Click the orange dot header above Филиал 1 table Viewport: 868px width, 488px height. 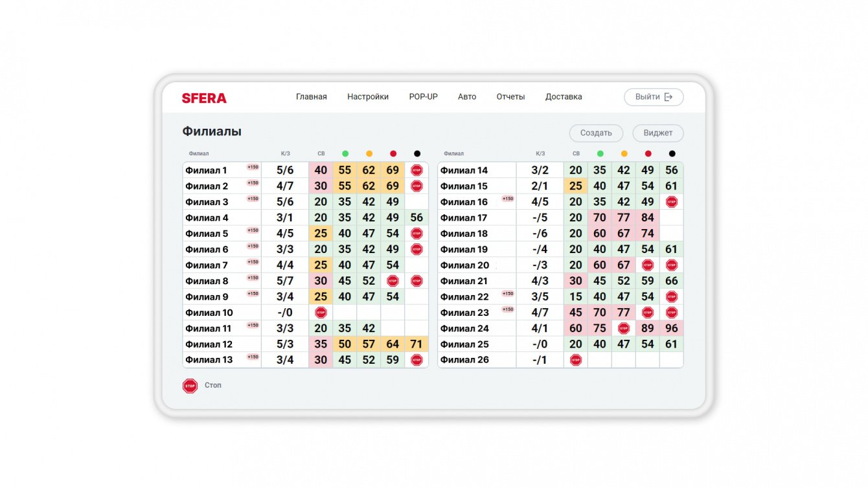[x=369, y=153]
